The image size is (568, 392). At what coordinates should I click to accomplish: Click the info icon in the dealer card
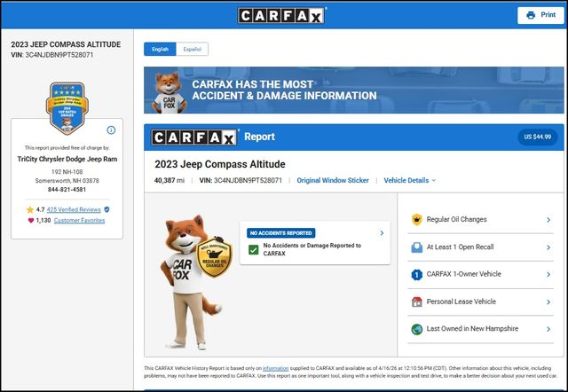111,129
